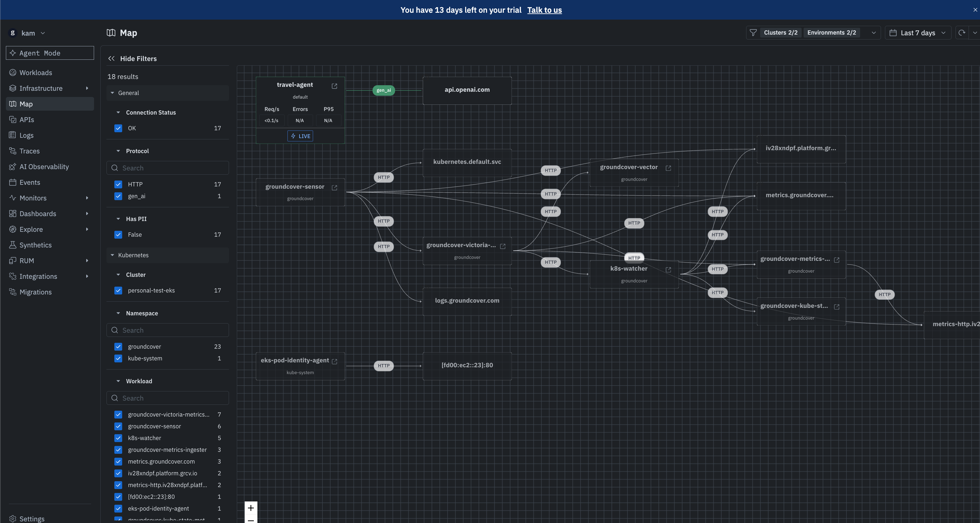Image resolution: width=980 pixels, height=523 pixels.
Task: Click the Map book icon in page header
Action: (x=111, y=33)
